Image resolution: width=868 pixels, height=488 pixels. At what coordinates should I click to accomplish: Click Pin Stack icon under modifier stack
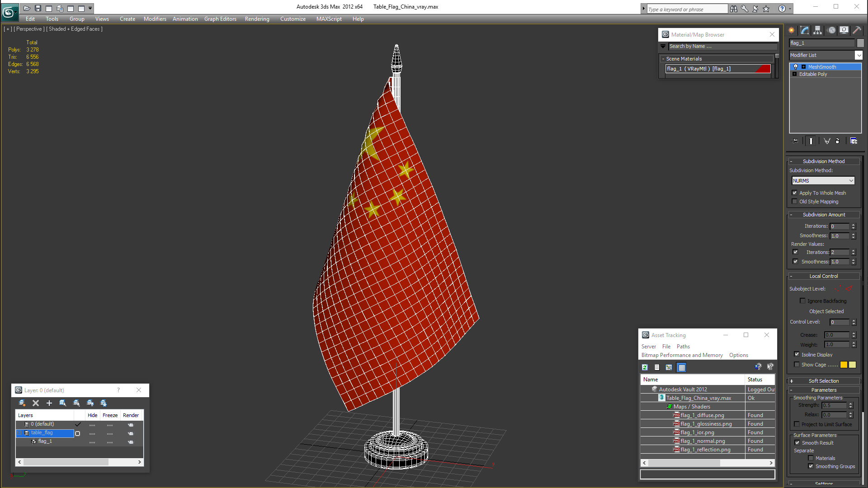tap(795, 141)
